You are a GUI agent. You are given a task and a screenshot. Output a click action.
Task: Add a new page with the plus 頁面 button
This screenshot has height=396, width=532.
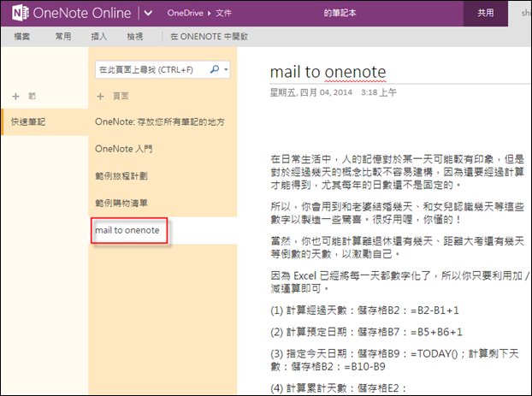coord(113,97)
